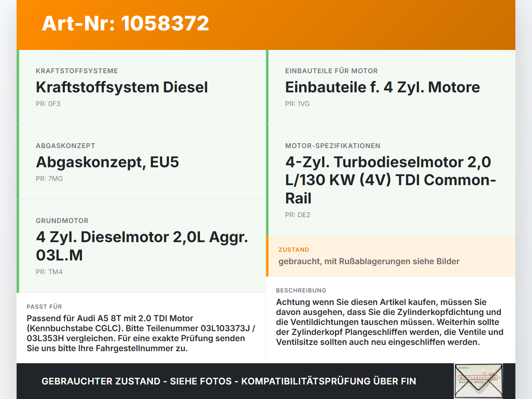This screenshot has height=399, width=532.
Task: Click the Passt für compatibility paragraph
Action: pyautogui.click(x=141, y=333)
